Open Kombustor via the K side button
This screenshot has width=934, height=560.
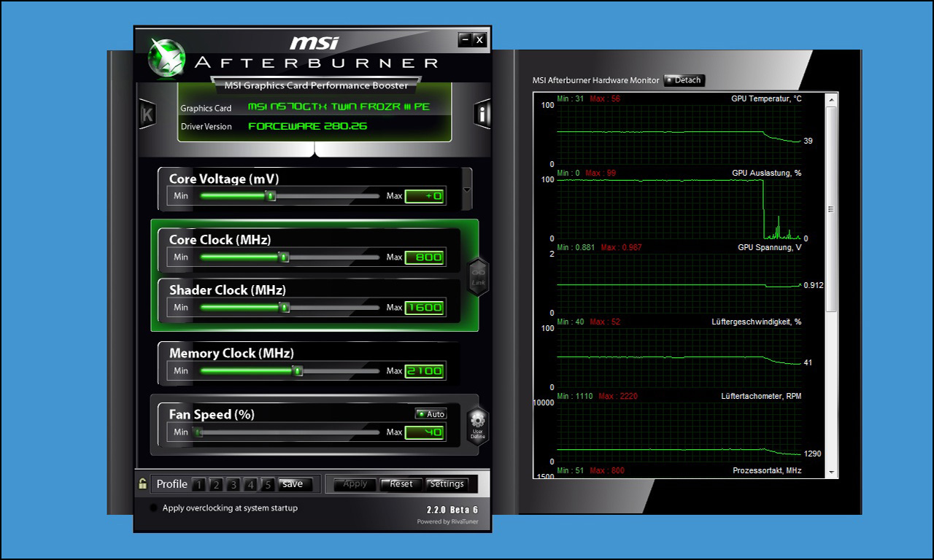pos(147,114)
